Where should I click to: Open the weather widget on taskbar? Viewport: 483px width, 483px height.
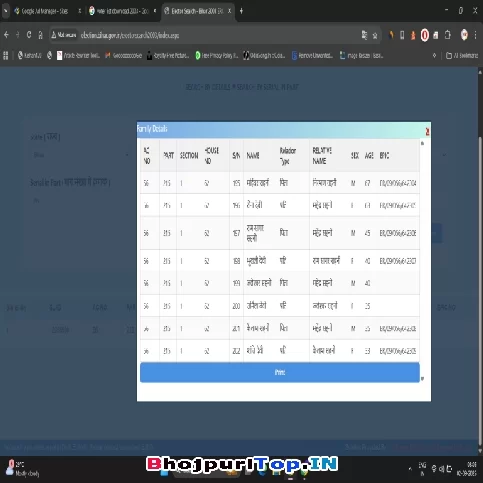coord(23,468)
